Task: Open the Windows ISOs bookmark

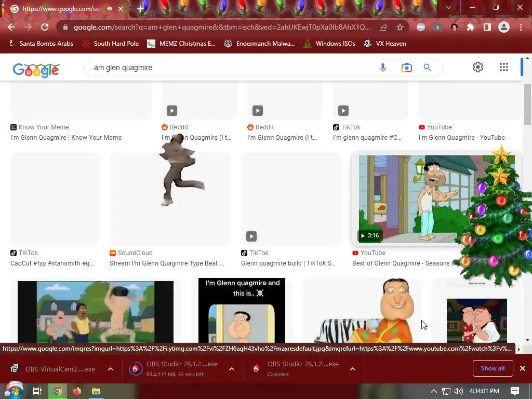Action: [329, 44]
